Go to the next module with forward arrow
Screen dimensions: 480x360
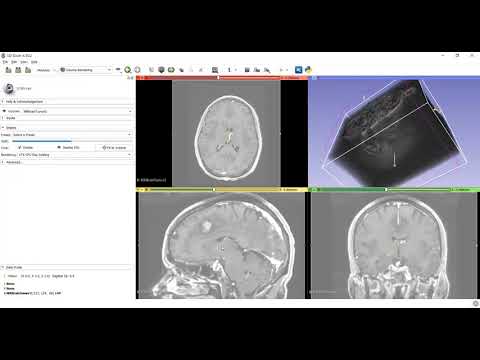[x=137, y=70]
